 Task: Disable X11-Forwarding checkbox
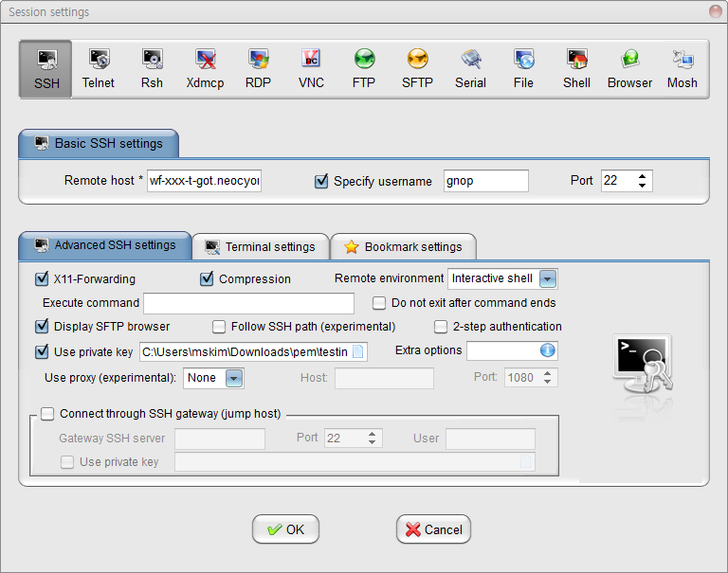pos(42,278)
